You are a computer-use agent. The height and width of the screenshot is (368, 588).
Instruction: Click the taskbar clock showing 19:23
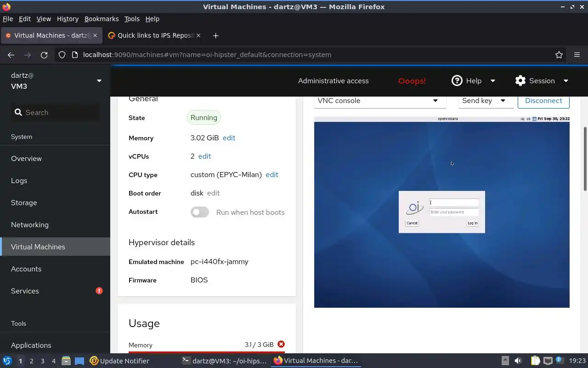coord(577,361)
